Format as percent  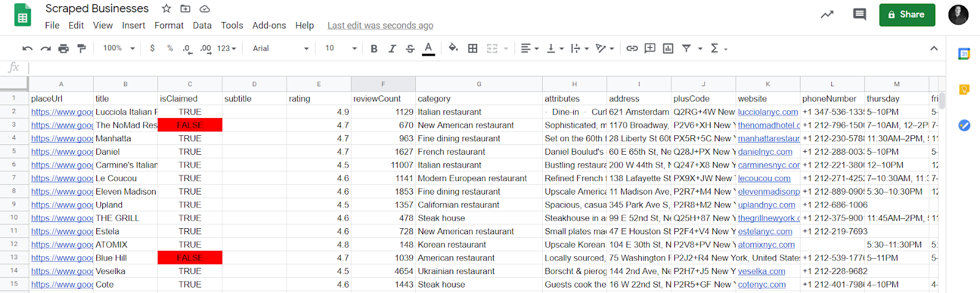(x=170, y=48)
